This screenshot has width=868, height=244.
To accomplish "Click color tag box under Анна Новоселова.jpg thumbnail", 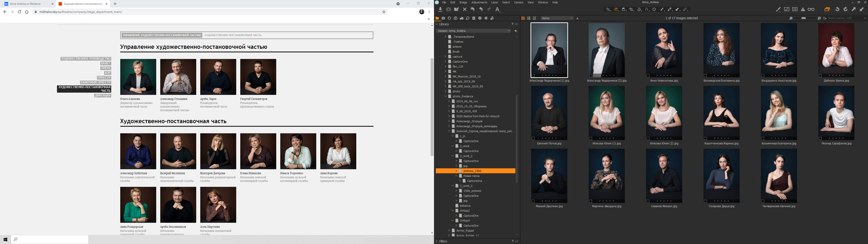I will [648, 75].
